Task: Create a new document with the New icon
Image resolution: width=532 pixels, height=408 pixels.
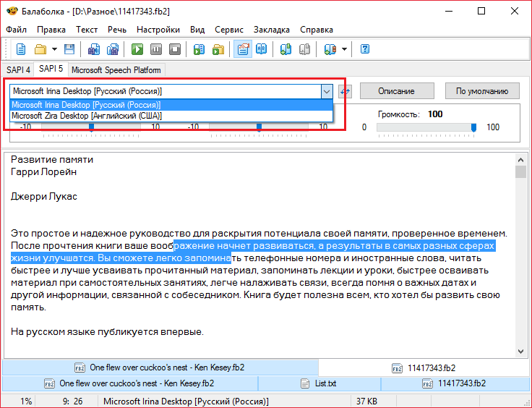Action: [21, 49]
